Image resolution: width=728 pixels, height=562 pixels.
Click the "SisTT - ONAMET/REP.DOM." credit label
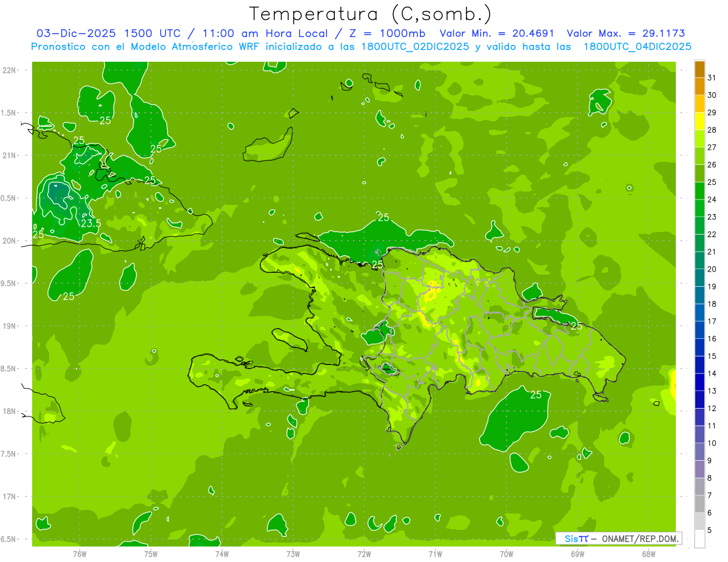click(618, 538)
